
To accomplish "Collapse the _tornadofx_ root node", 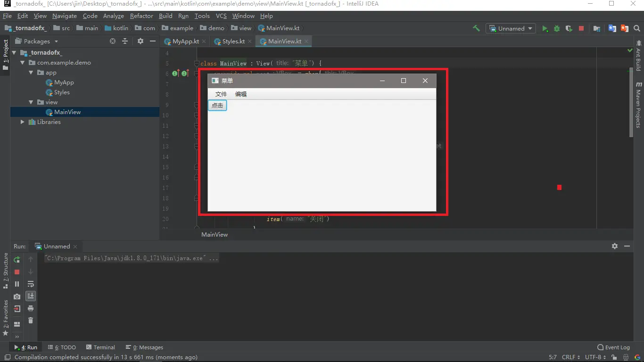I will [x=14, y=52].
